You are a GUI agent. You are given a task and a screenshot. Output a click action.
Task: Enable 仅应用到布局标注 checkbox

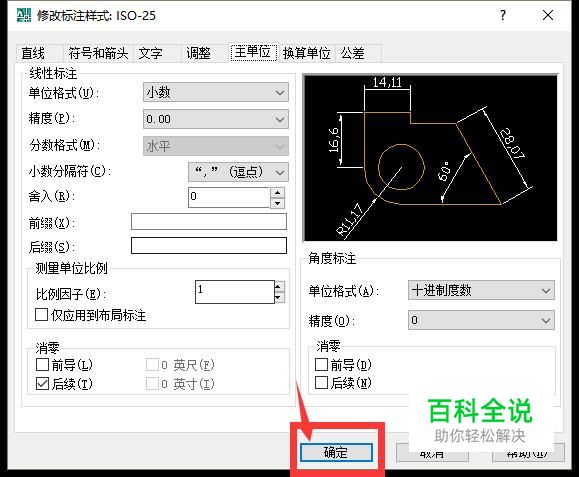pos(41,315)
